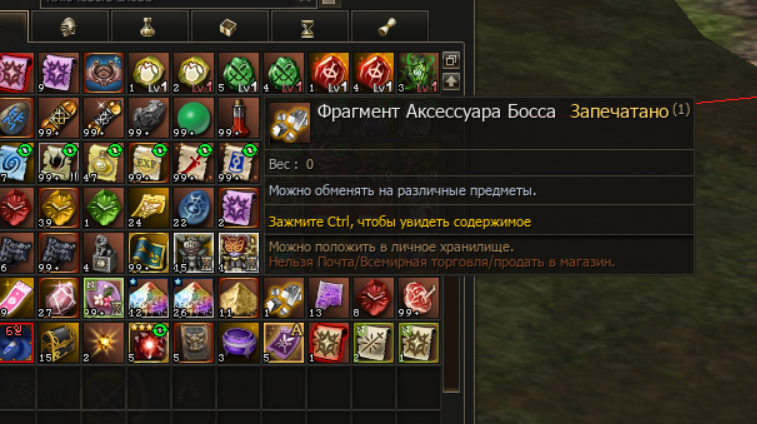This screenshot has height=424, width=757.
Task: Click the window toggle button beside the inventory grid
Action: tap(451, 60)
